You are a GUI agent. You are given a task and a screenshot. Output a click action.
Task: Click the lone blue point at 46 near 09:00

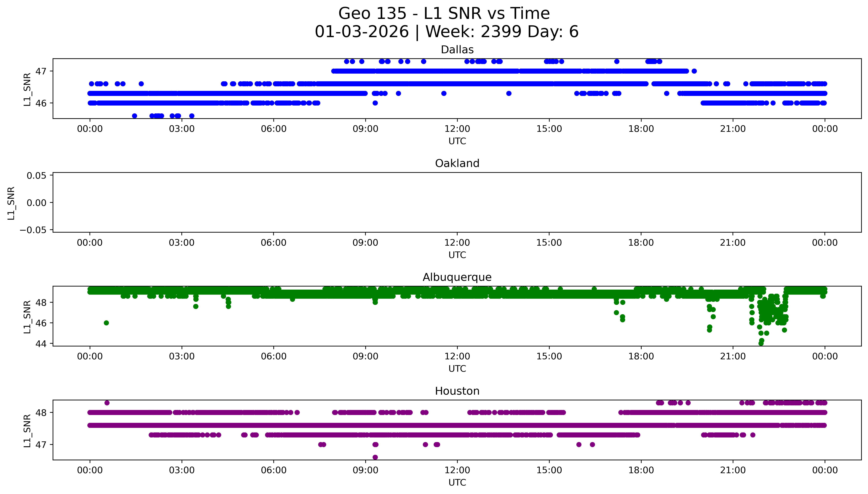pos(375,103)
